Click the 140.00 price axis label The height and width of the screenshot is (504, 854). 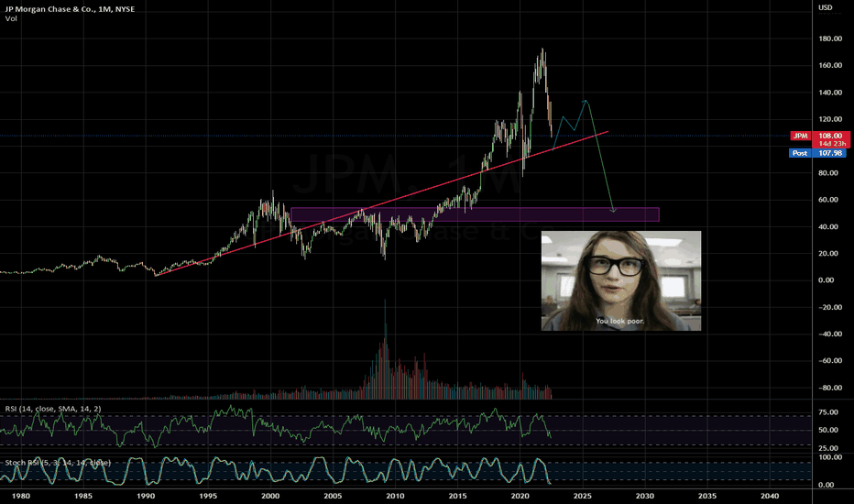[830, 93]
